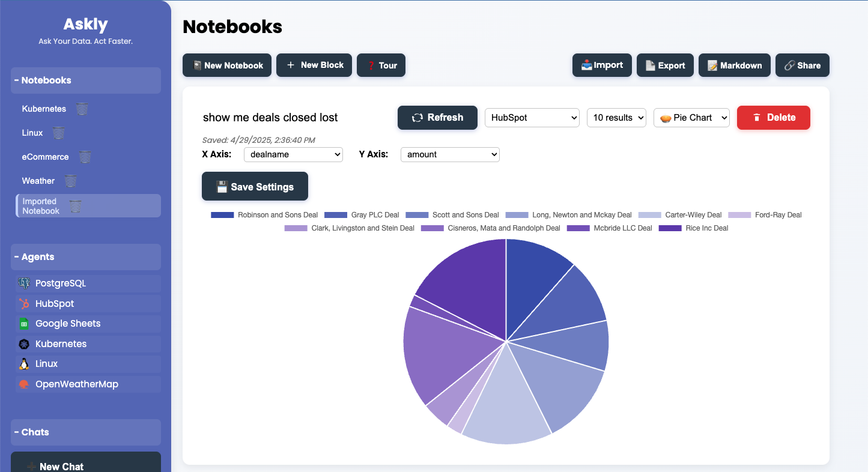Toggle Robinson and Sons Deal legend item

[264, 215]
